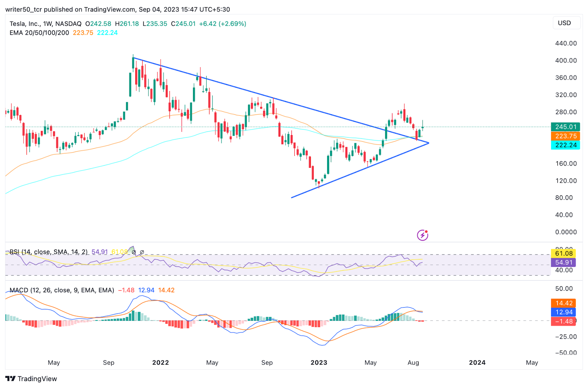
Task: Open the USD currency selector
Action: 567,23
